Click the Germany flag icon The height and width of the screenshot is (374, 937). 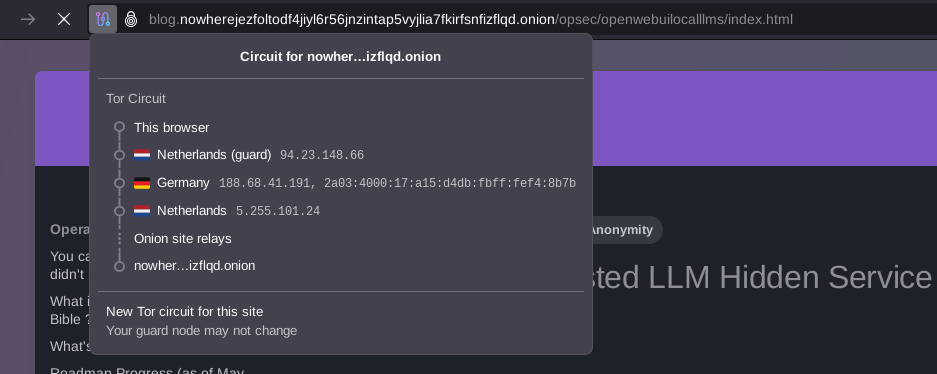[142, 183]
